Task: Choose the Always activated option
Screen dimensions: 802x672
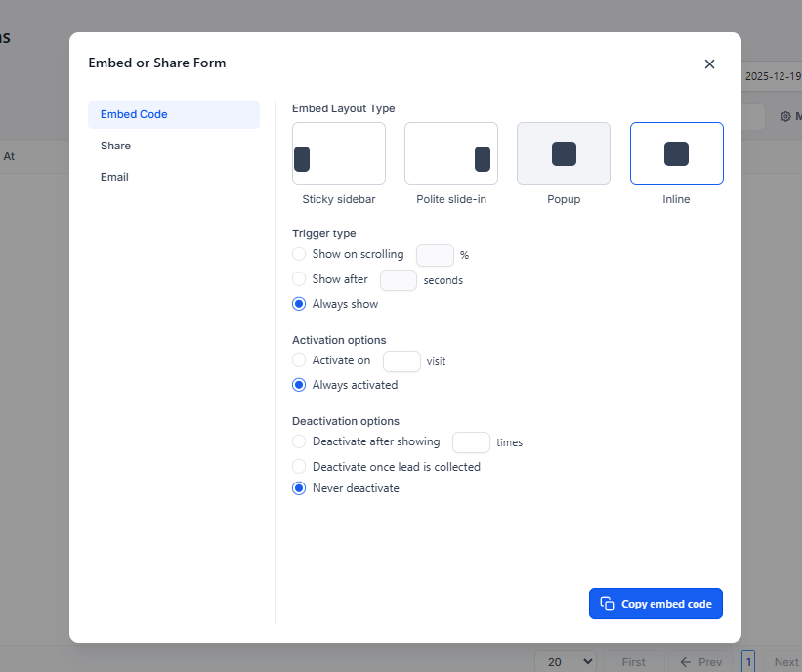Action: point(299,385)
